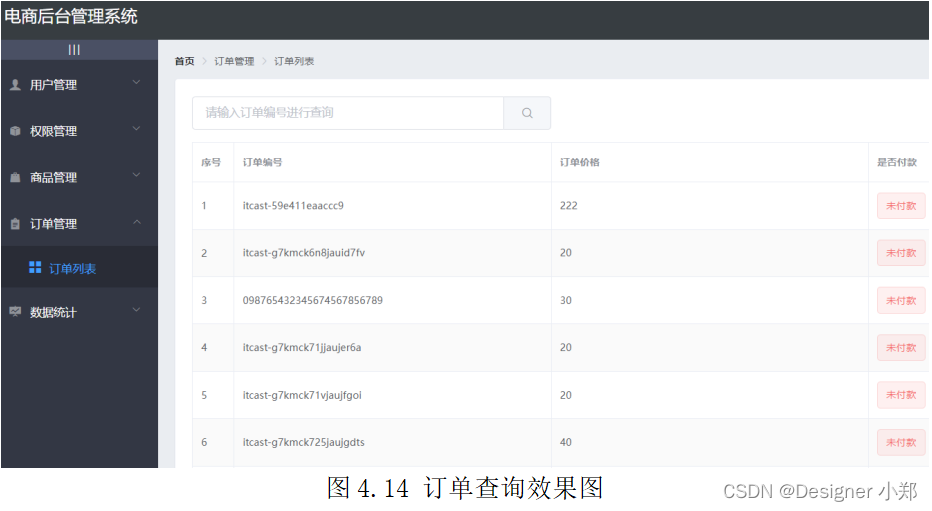Select order number itcast-g7kmck6n8jauid7fv
Image resolution: width=932 pixels, height=511 pixels.
304,253
